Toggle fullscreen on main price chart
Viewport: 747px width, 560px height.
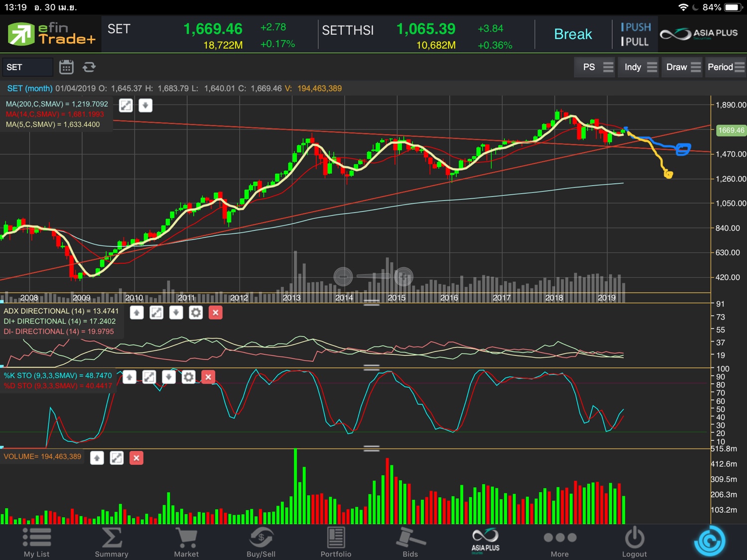tap(126, 106)
